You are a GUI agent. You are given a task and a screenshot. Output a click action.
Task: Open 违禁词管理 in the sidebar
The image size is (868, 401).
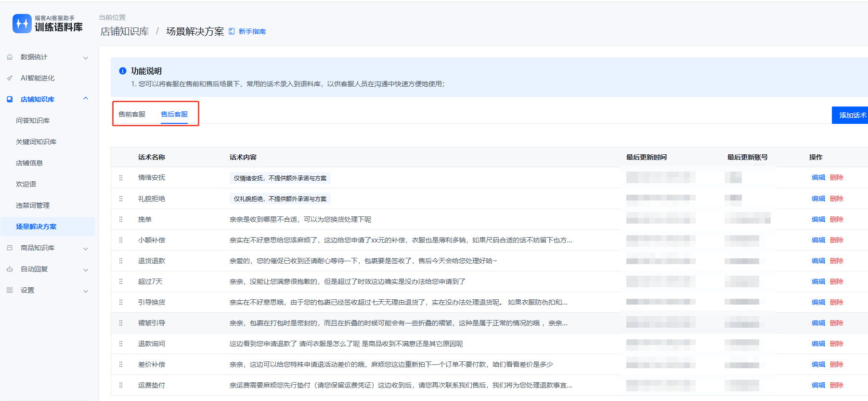pos(33,205)
